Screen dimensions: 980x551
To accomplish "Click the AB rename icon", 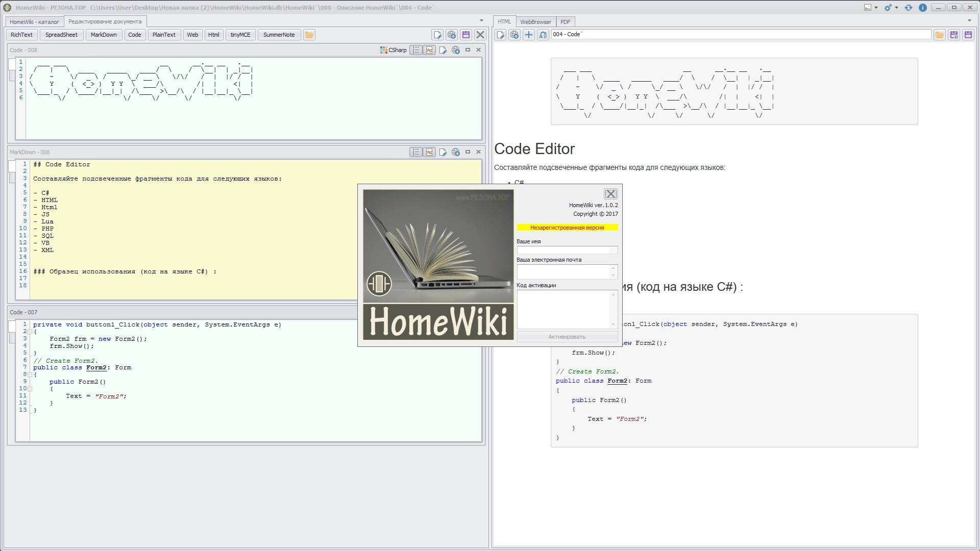I will pos(543,35).
